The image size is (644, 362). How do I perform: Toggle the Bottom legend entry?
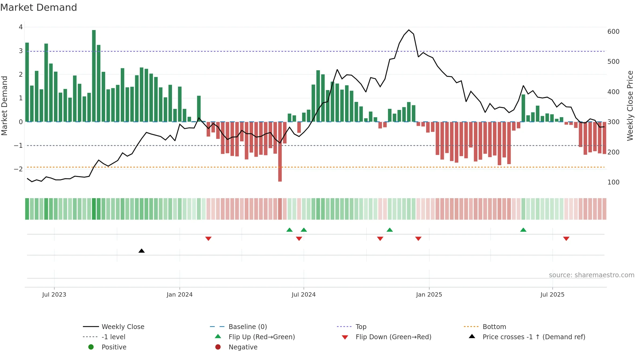pyautogui.click(x=485, y=327)
